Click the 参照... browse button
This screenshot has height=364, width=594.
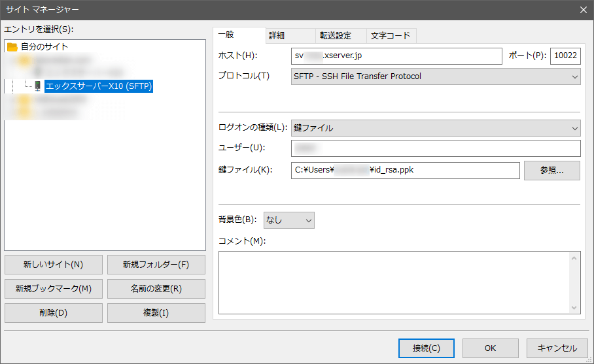551,170
